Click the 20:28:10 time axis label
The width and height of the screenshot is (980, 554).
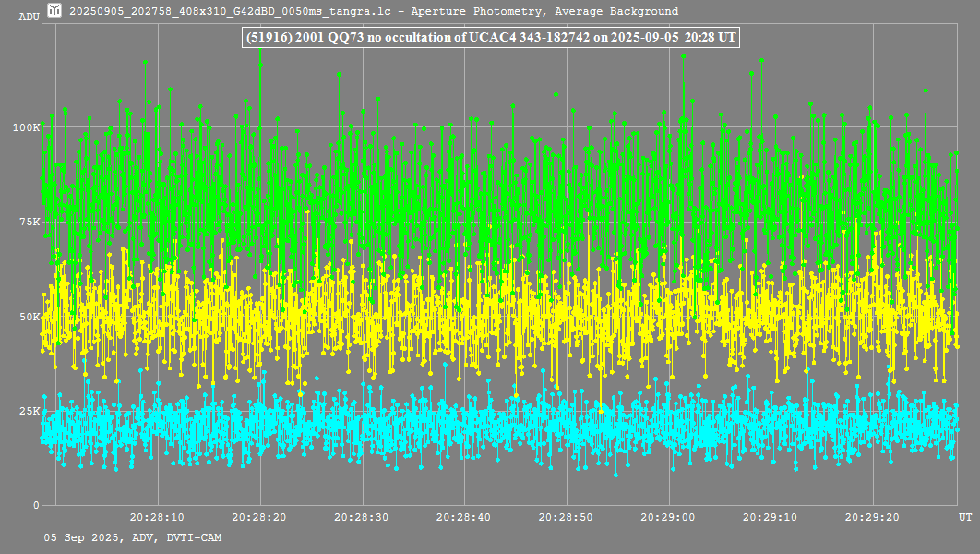[x=157, y=518]
